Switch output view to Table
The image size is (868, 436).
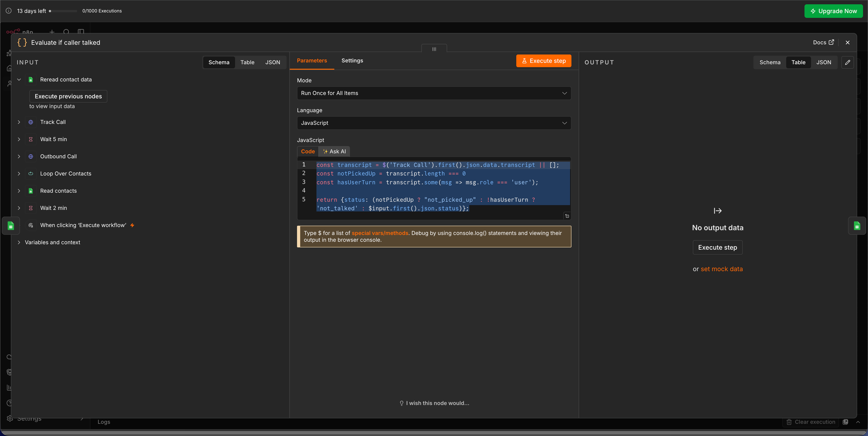tap(799, 62)
